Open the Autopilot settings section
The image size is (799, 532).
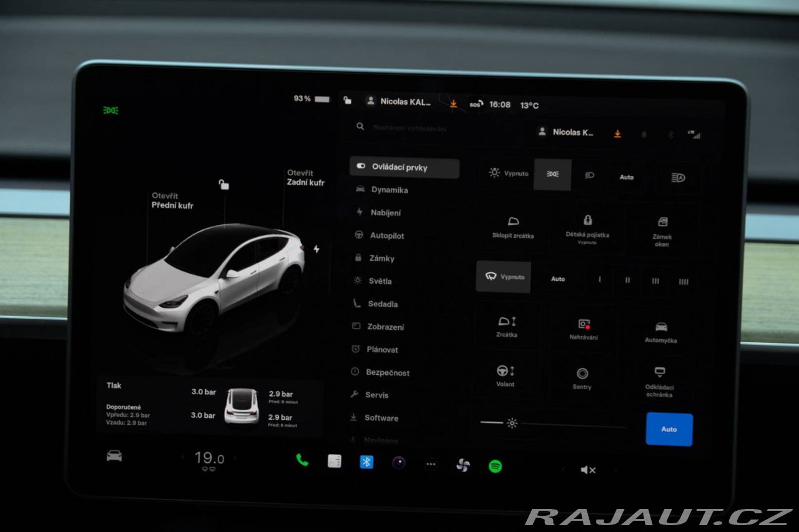click(x=386, y=236)
